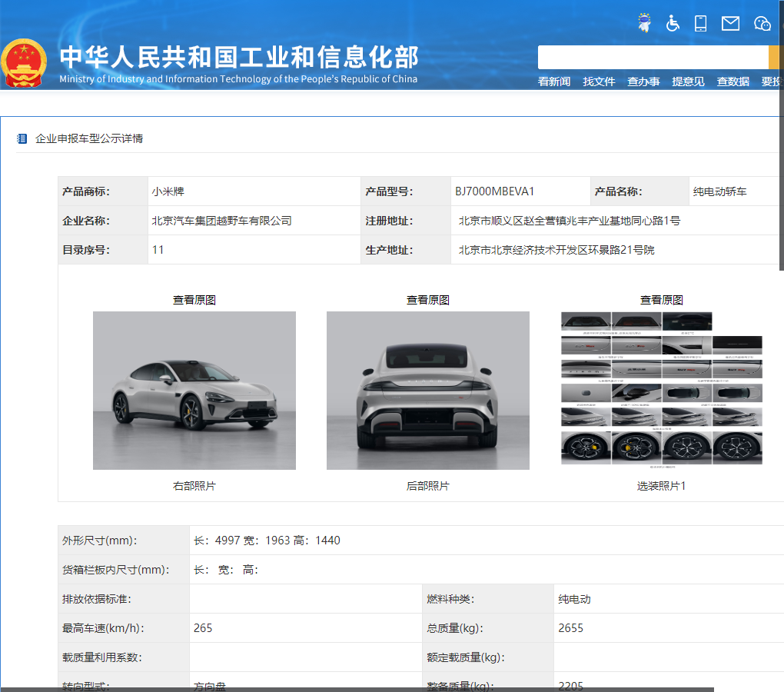The image size is (784, 692).
Task: Click the vertical page scrollbar
Action: [781, 135]
